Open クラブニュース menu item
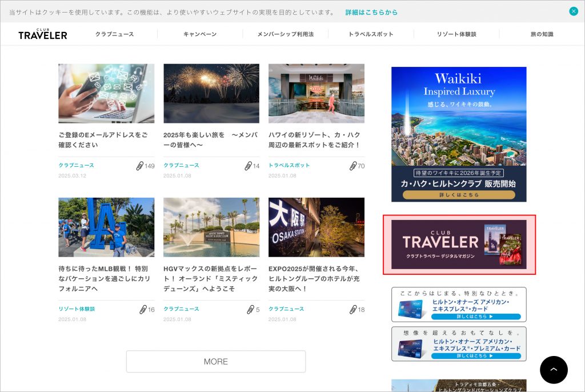The height and width of the screenshot is (392, 585). 114,34
